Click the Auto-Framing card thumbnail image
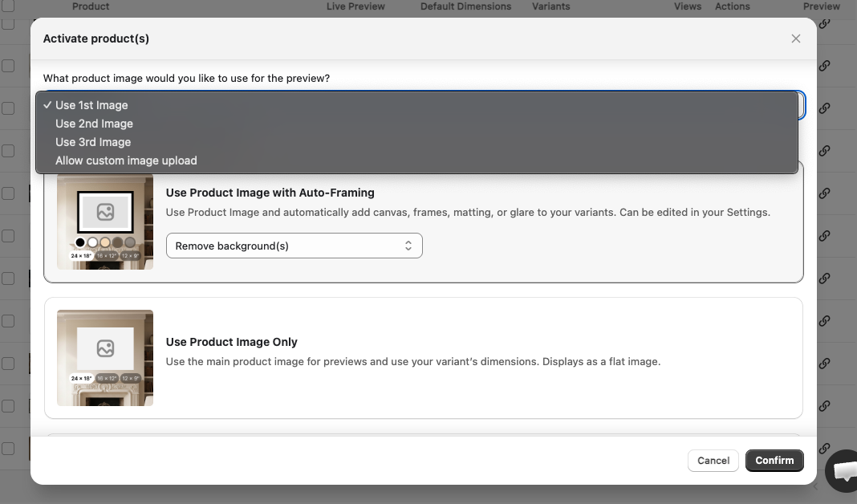Screen dimensions: 857x504 click(x=105, y=222)
